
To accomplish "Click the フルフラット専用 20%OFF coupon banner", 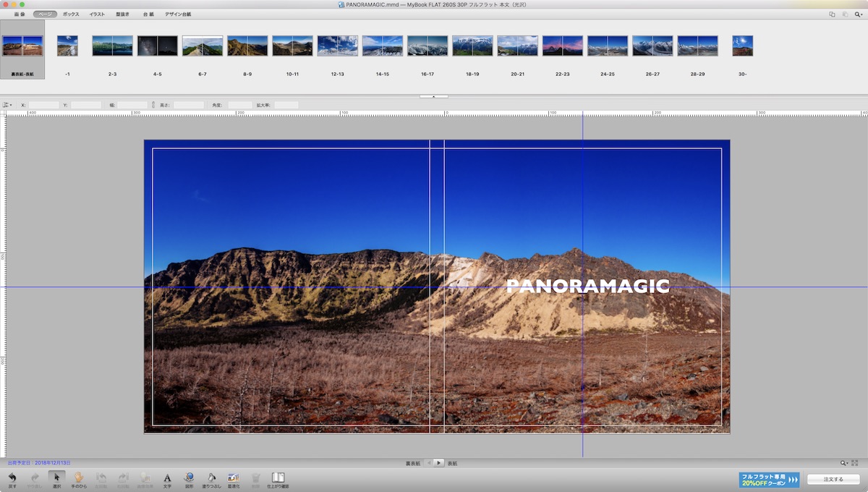I will tap(769, 479).
